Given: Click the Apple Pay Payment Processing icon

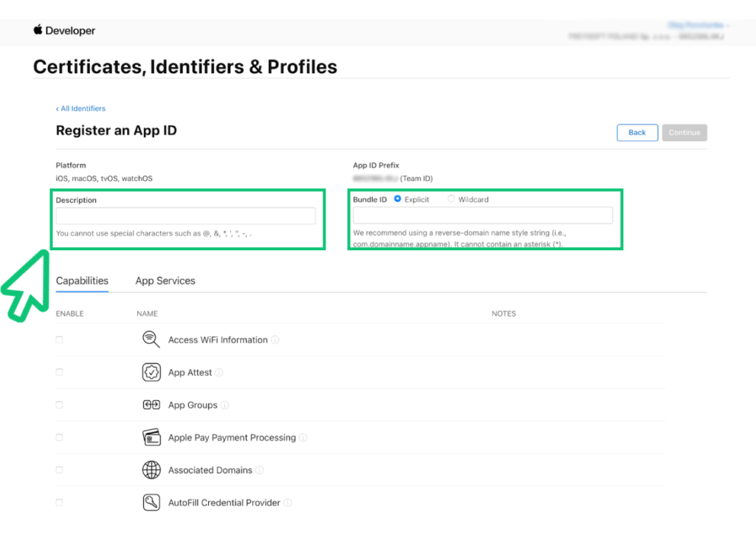Looking at the screenshot, I should [x=151, y=437].
